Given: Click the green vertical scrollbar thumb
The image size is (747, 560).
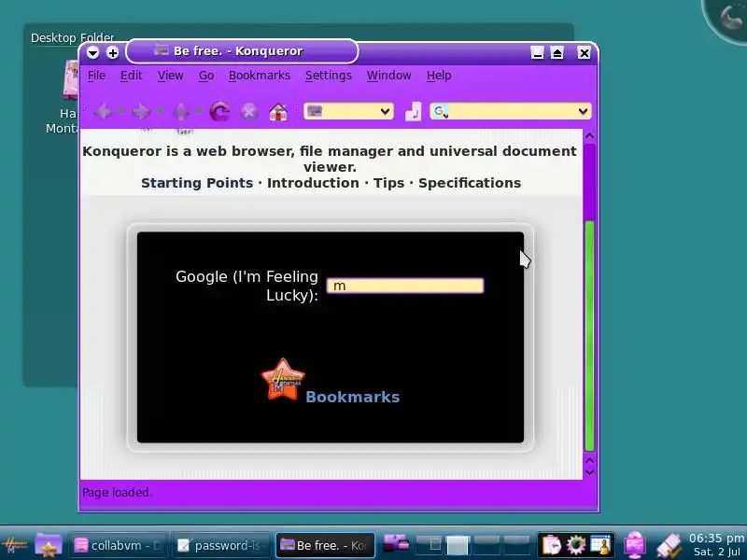Looking at the screenshot, I should coord(589,336).
